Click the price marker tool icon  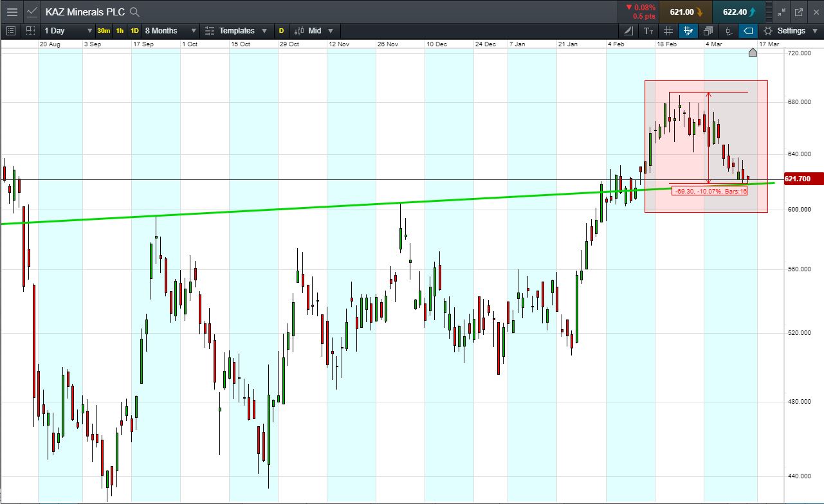[728, 30]
